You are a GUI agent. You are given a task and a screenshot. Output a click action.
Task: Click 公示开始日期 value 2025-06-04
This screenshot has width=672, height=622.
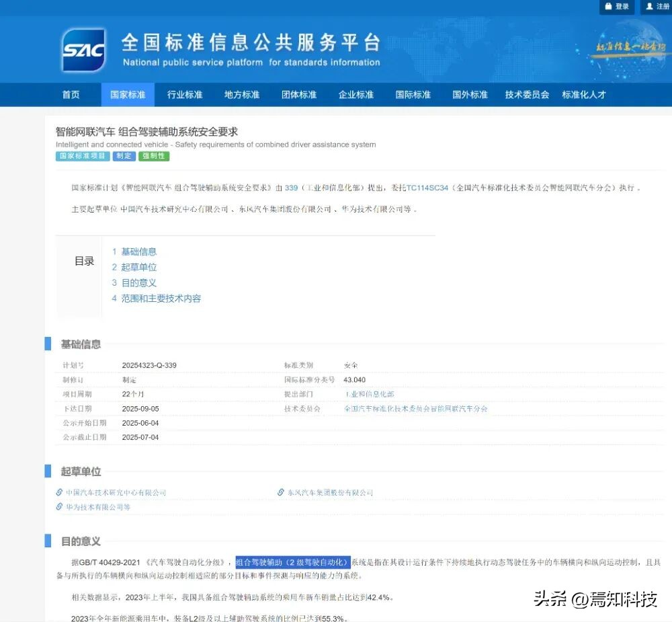(140, 423)
